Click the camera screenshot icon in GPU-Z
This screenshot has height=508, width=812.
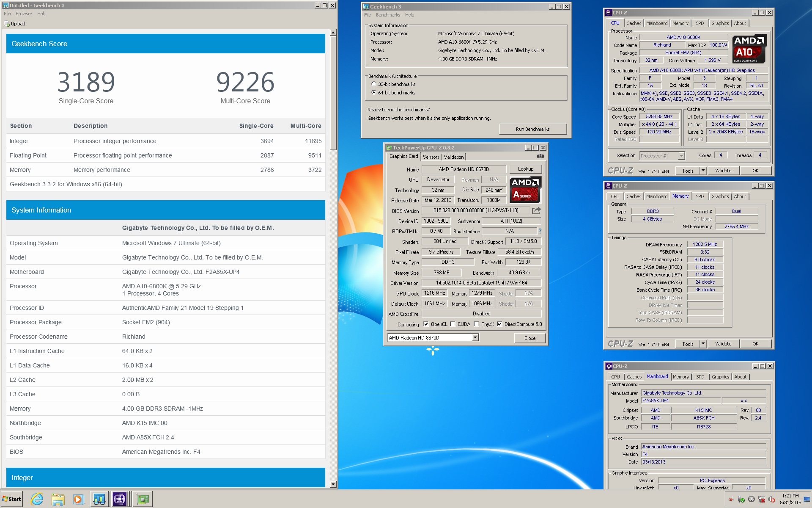540,156
